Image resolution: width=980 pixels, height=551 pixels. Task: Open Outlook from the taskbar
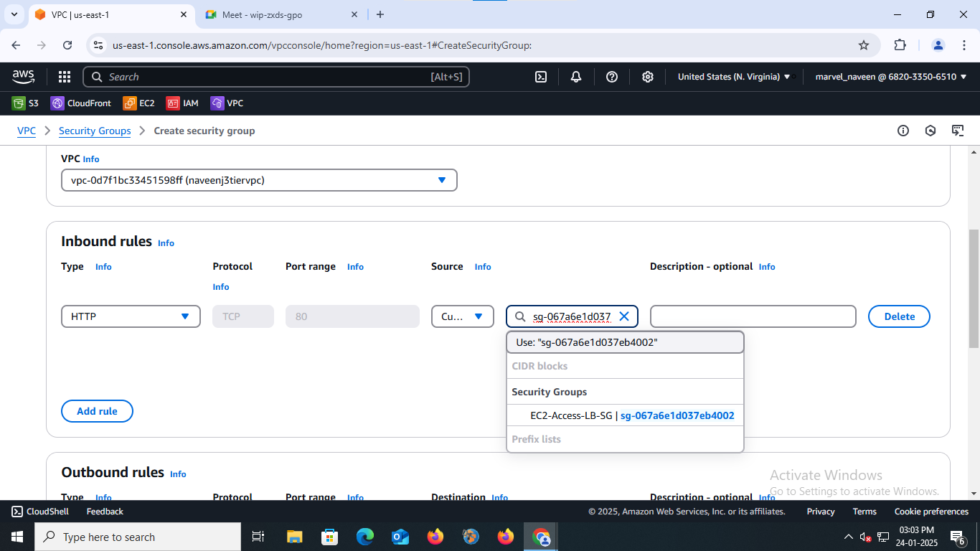click(400, 537)
